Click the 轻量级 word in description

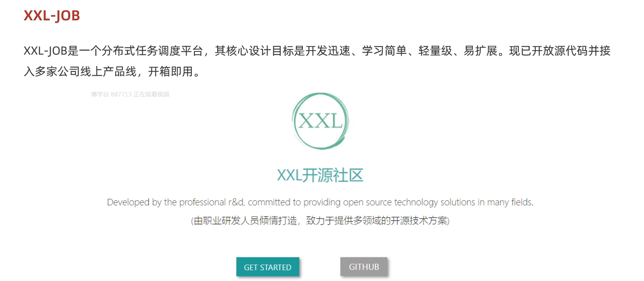436,51
